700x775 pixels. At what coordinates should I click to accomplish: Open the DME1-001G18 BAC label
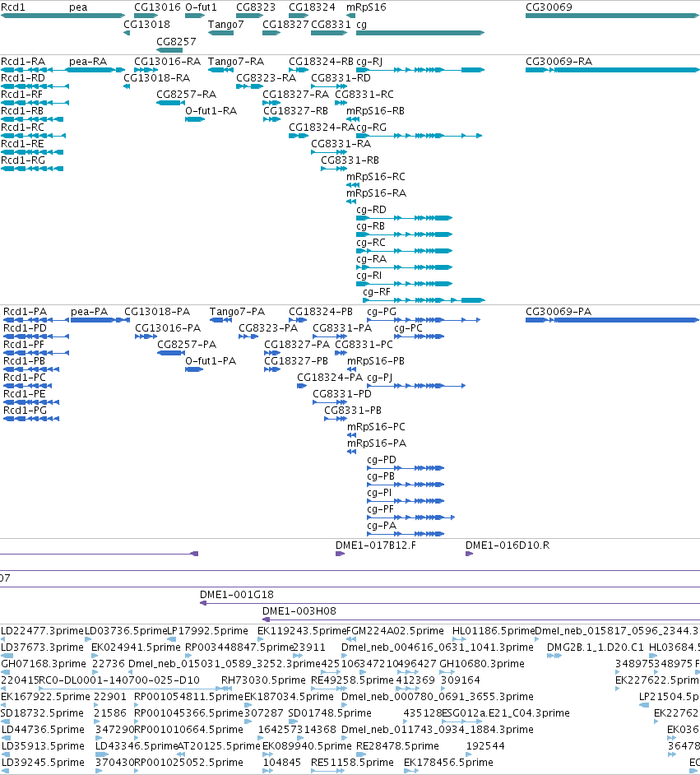tap(237, 595)
